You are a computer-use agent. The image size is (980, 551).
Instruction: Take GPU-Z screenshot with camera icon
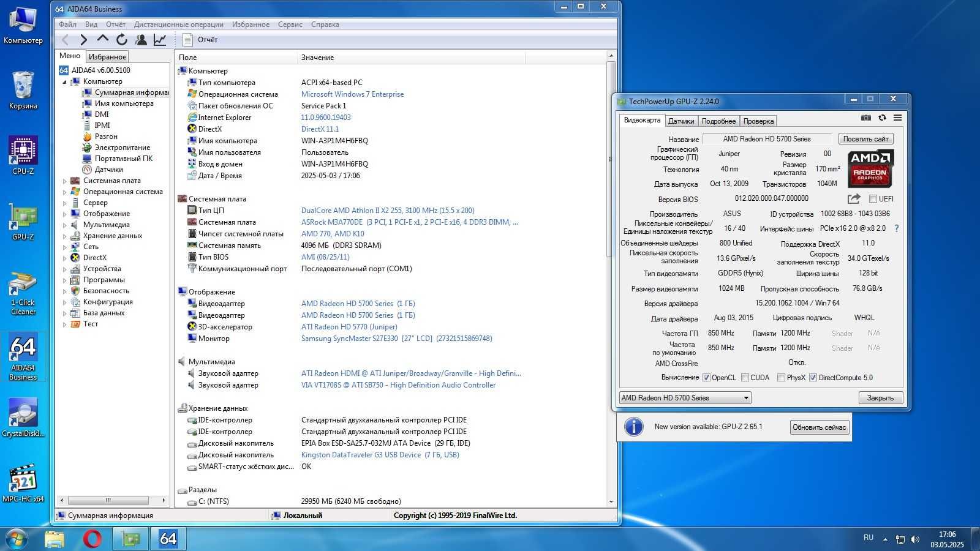866,118
